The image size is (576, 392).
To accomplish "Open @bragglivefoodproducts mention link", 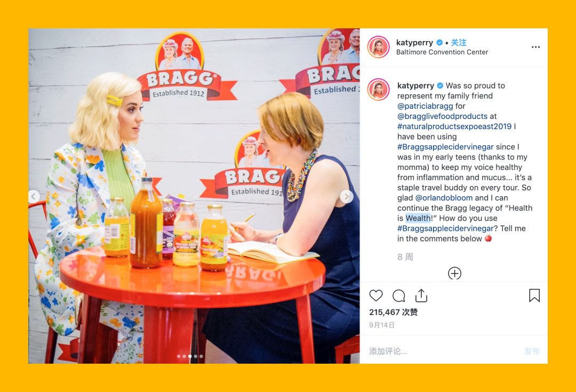I will pos(442,116).
